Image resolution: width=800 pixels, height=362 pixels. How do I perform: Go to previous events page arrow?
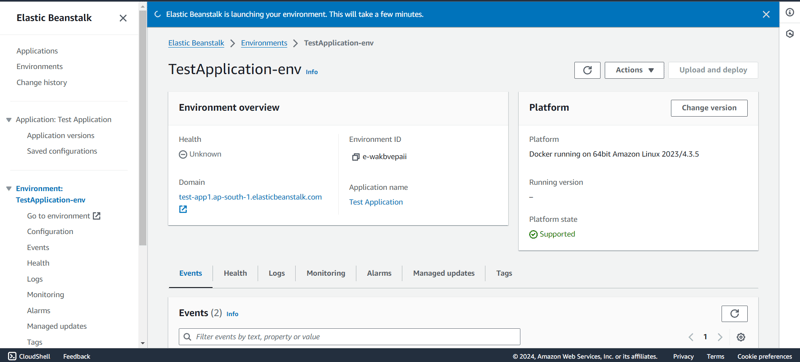pos(691,337)
